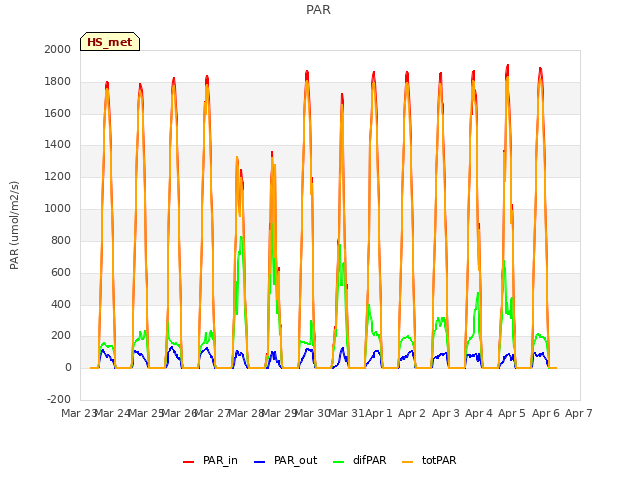Click the Apr 2 x-axis date label

click(x=412, y=413)
